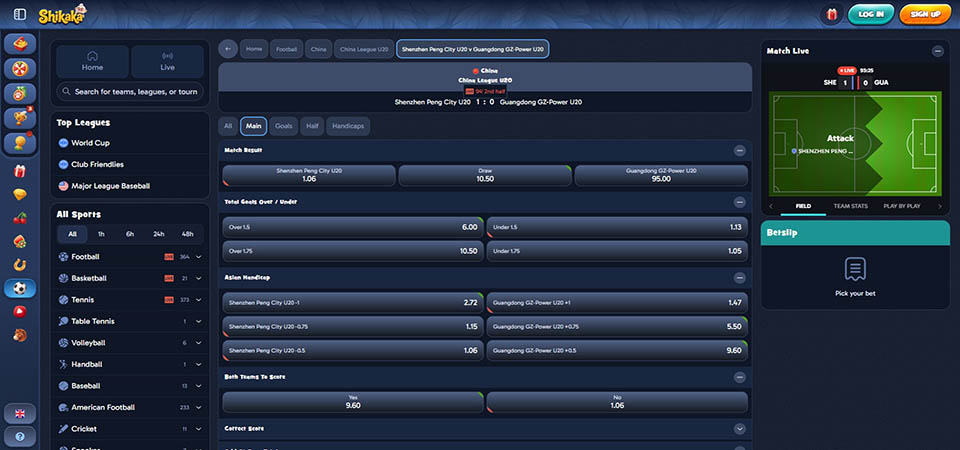Click the Tennis sport icon in list
Screen dimensions: 960x450
pos(63,299)
